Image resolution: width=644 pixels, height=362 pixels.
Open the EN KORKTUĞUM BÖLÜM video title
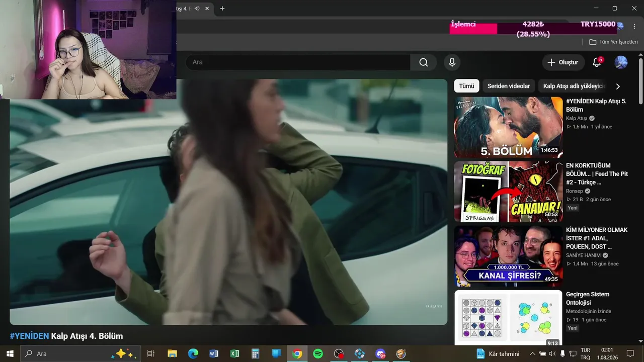tap(597, 174)
